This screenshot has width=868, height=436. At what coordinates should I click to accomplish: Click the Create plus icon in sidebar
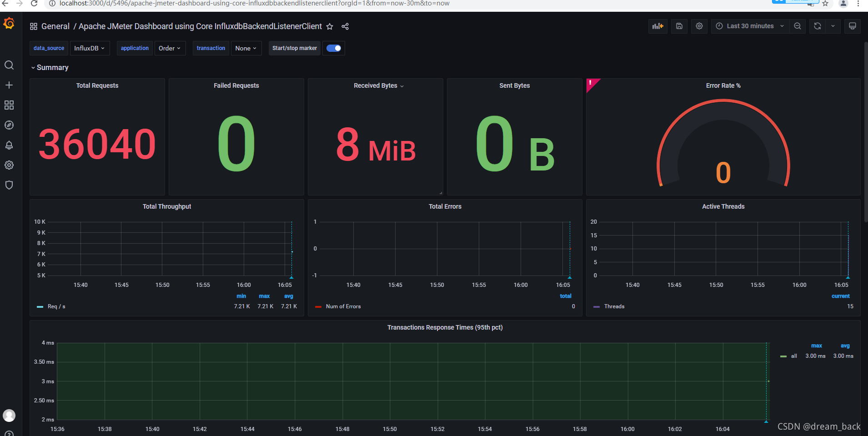[x=9, y=85]
